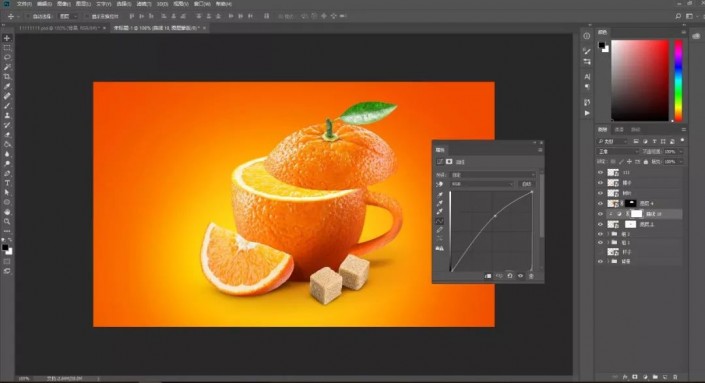Open the Actions play panel icon in the collapsed dock
Image resolution: width=705 pixels, height=383 pixels.
587,113
